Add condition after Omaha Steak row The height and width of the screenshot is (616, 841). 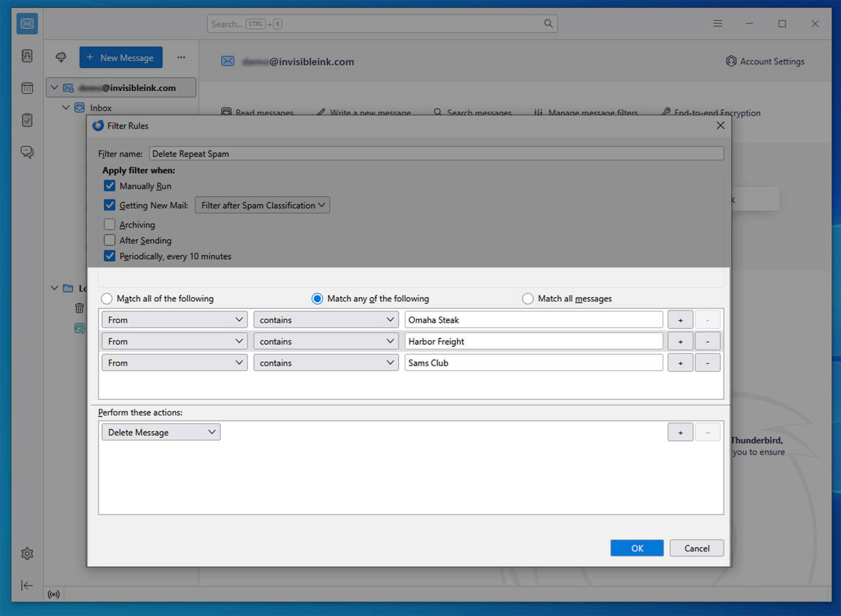coord(680,320)
